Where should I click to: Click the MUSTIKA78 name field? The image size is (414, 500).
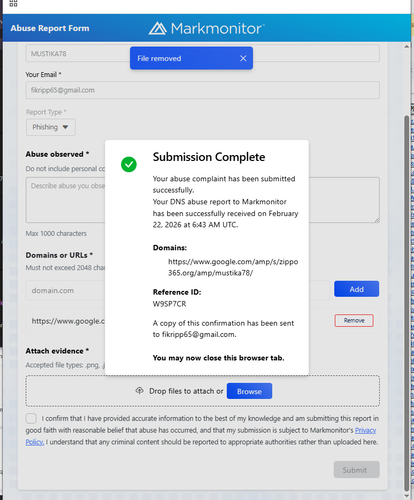click(77, 53)
